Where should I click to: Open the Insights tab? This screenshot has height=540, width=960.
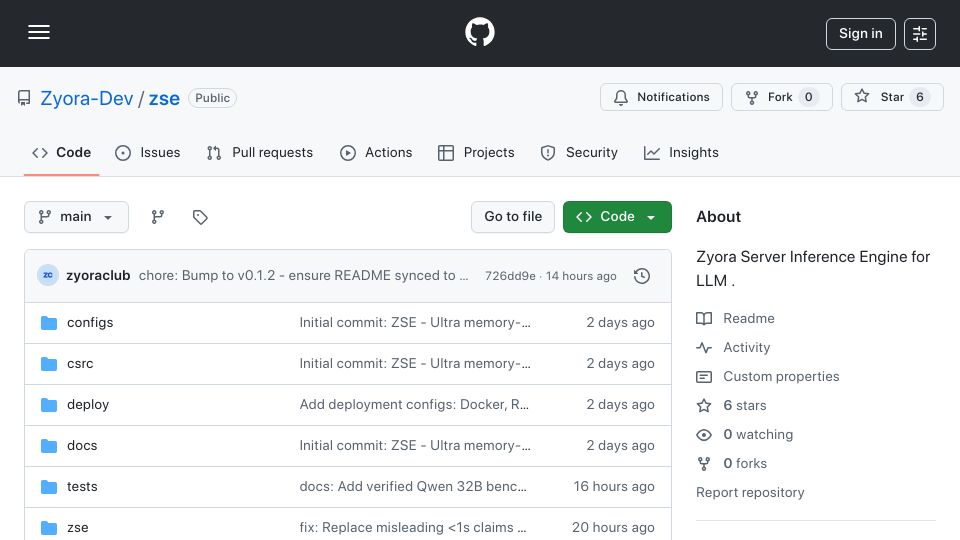681,152
